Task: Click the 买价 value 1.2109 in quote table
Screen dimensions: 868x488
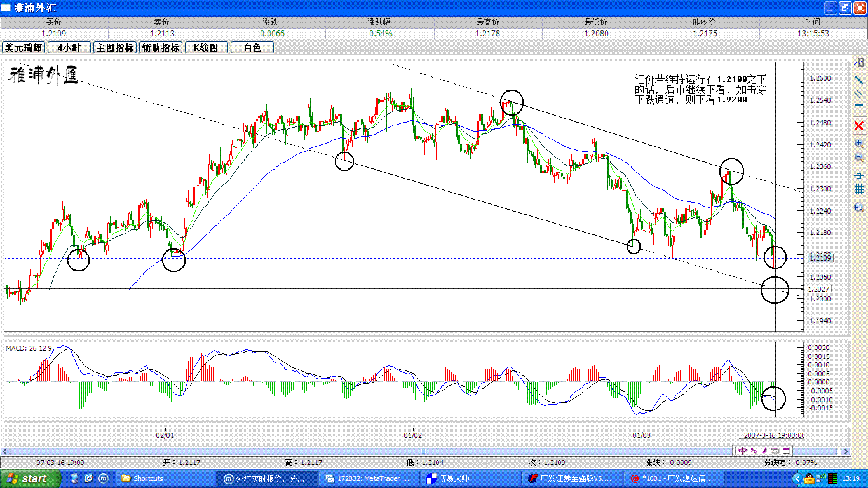Action: (54, 33)
